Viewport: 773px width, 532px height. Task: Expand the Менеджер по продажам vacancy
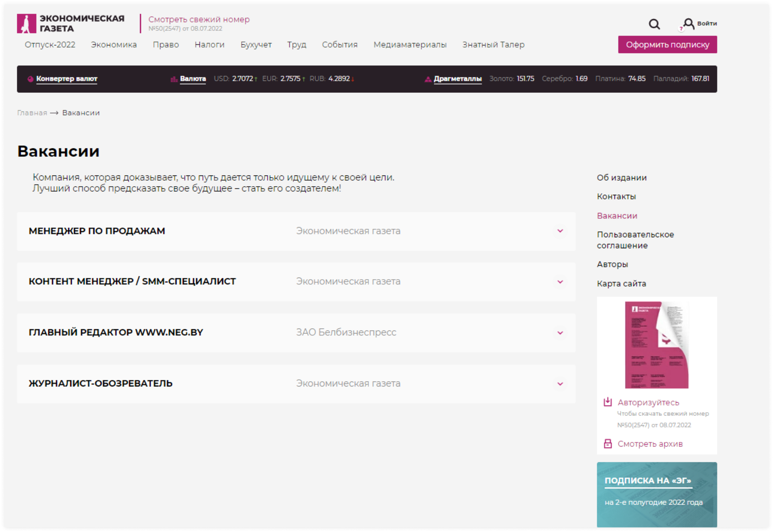coord(560,231)
